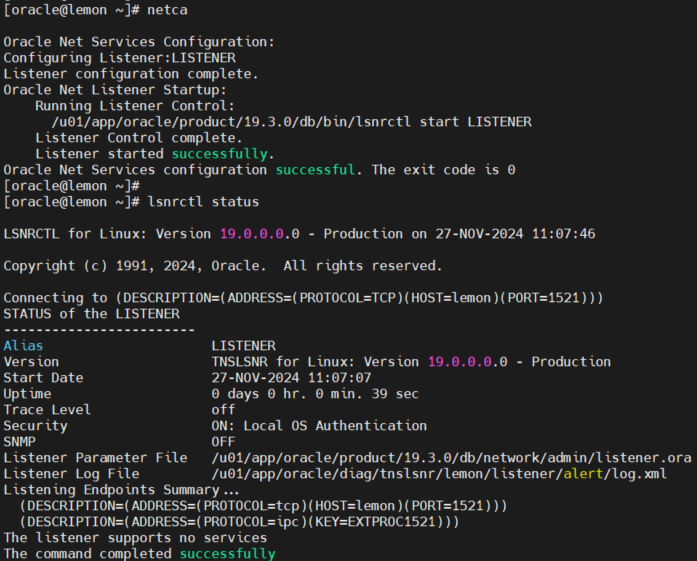
Task: Click the 'netca' command text
Action: pos(167,10)
